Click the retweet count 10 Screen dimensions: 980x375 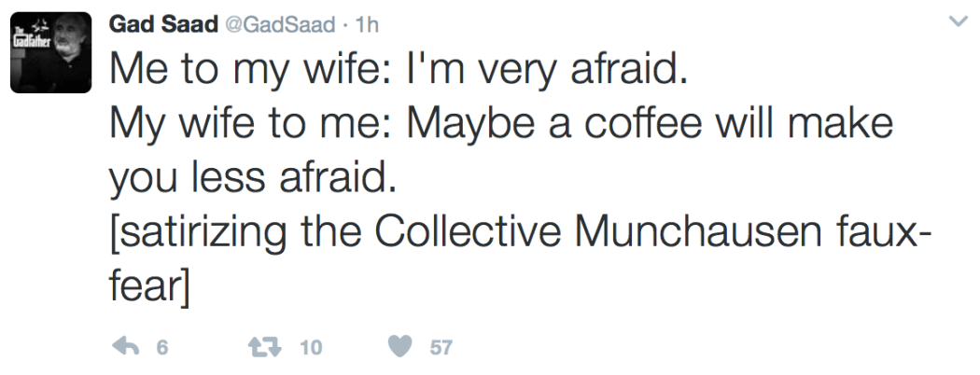coord(311,348)
